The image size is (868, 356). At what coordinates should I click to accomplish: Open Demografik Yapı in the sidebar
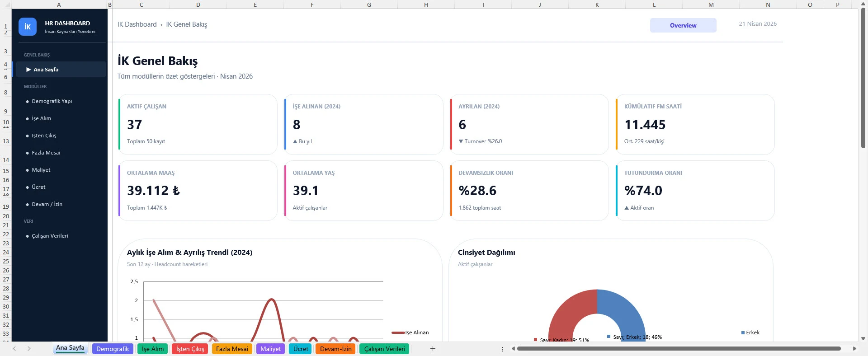[52, 101]
